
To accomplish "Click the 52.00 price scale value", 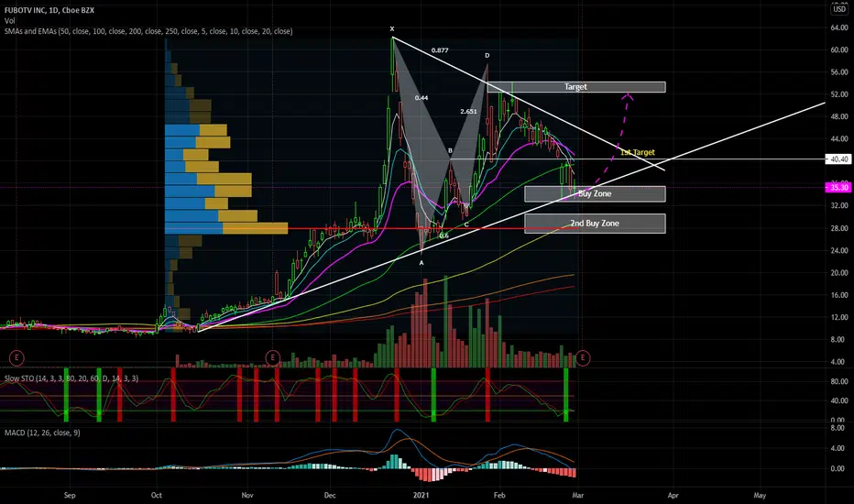I will coord(839,94).
